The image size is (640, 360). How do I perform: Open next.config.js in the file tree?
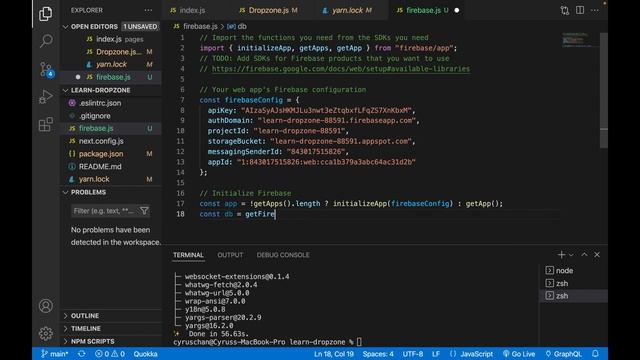click(x=111, y=141)
